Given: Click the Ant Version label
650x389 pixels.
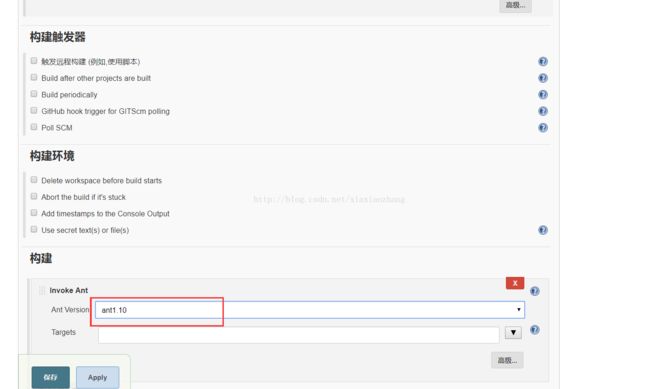Looking at the screenshot, I should click(x=70, y=310).
